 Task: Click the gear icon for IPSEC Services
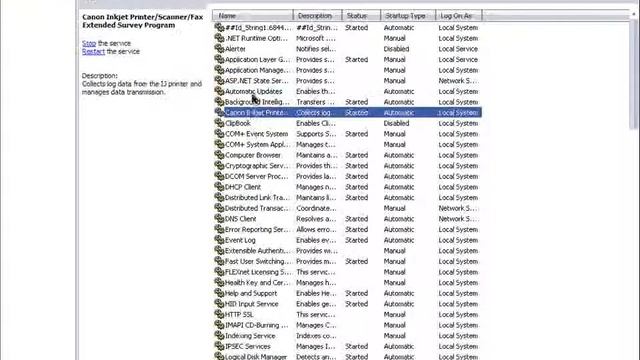pos(219,346)
